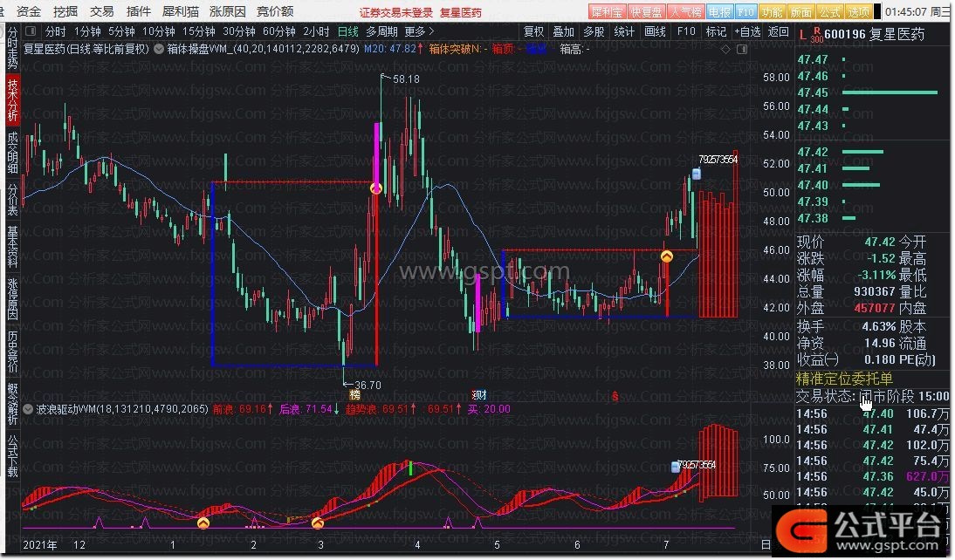
Task: Click the 榜 event marker below the chart
Action: tap(355, 395)
